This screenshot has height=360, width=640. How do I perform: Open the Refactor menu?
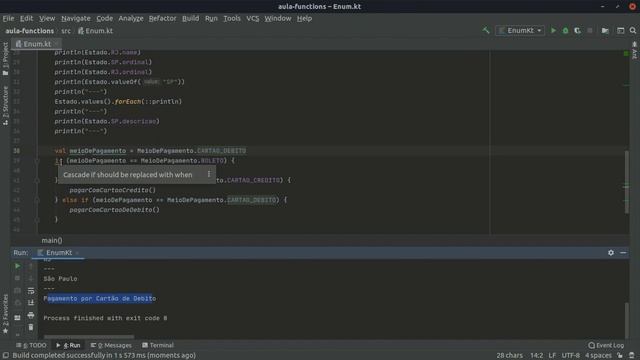[162, 18]
